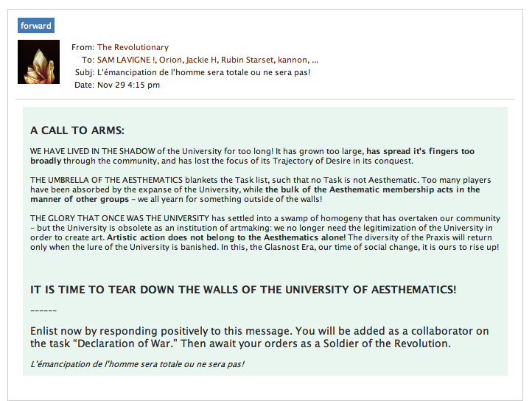Select recipient SAM LAVIGNE ! link
This screenshot has height=401, width=532.
[x=126, y=60]
